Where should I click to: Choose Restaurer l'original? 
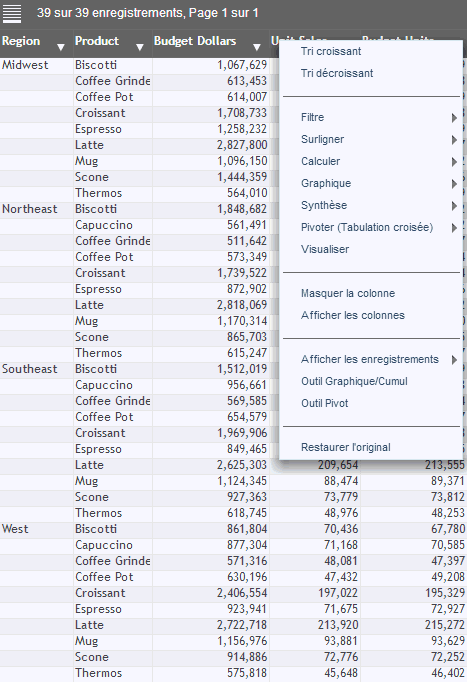pos(346,447)
